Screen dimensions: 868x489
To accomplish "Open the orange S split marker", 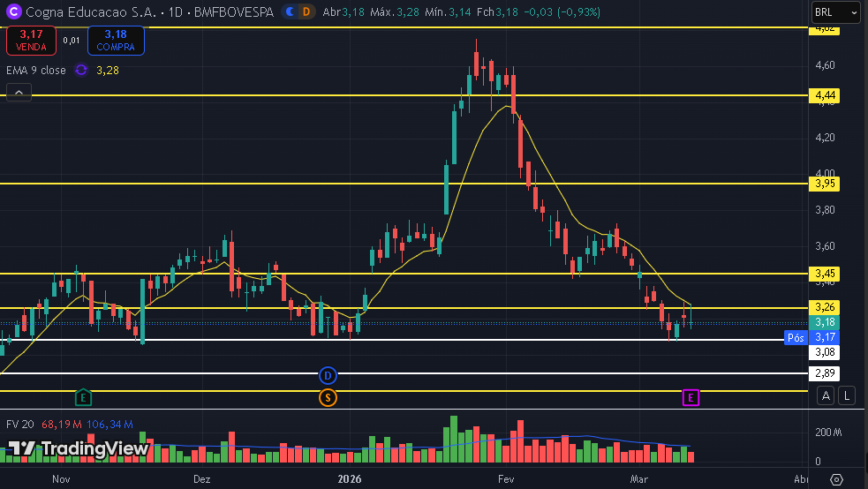I will pos(328,397).
